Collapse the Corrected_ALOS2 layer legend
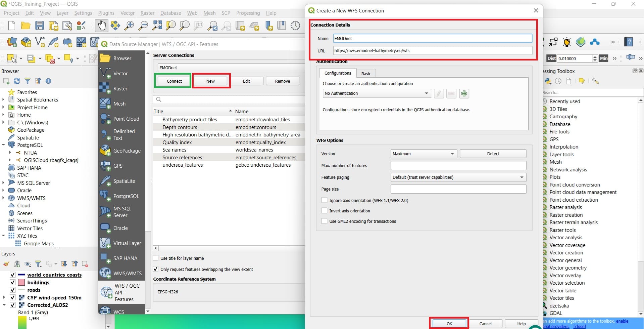The image size is (644, 329). coord(4,305)
